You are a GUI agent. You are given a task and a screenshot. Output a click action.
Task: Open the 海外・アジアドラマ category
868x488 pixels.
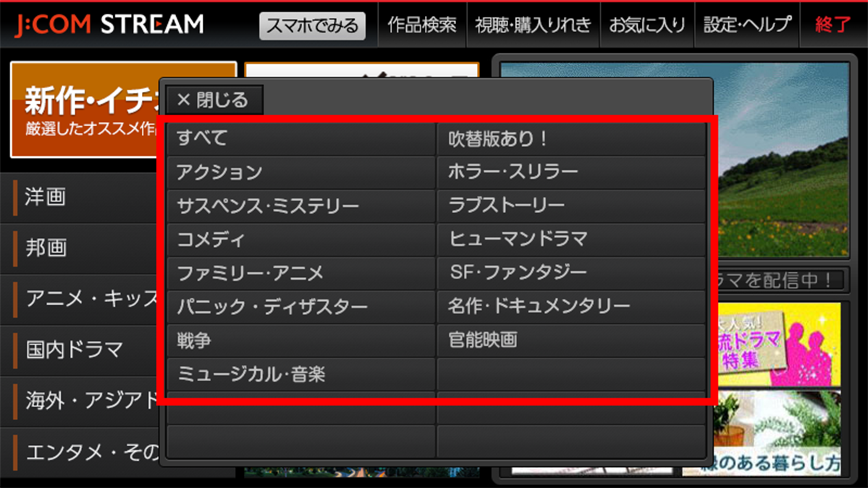pos(79,401)
